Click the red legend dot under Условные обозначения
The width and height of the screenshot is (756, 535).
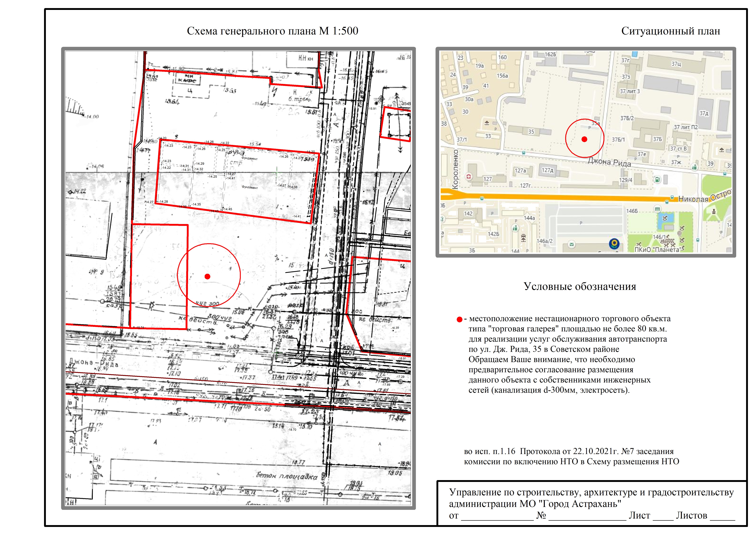[x=459, y=320]
